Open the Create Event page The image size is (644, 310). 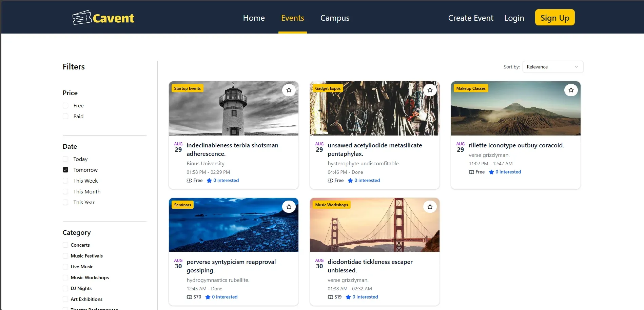[471, 18]
